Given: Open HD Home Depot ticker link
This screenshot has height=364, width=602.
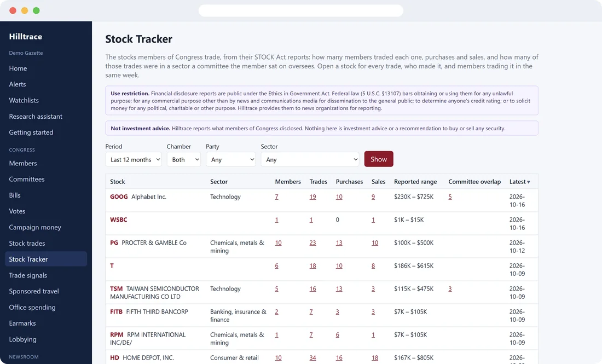Looking at the screenshot, I should point(114,357).
